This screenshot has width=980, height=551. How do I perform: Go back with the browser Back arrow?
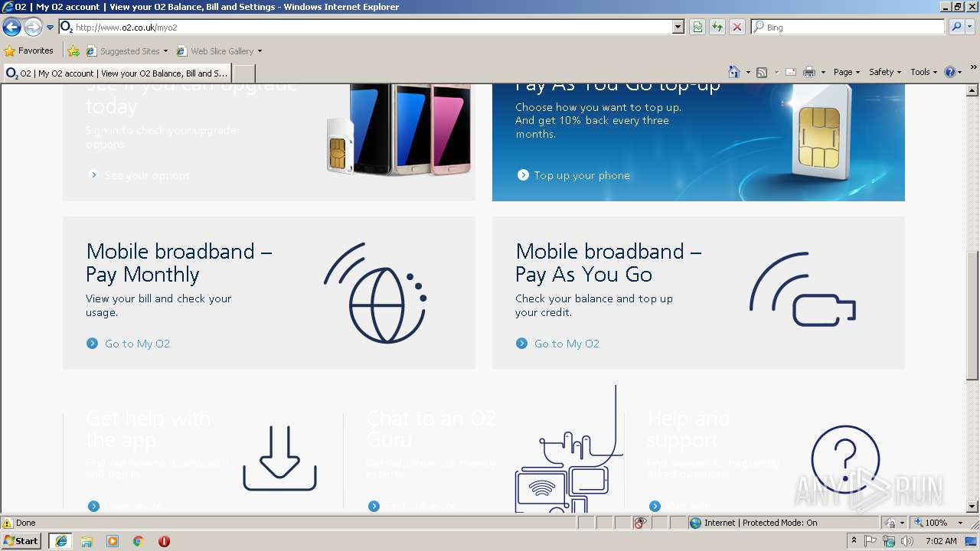(11, 28)
